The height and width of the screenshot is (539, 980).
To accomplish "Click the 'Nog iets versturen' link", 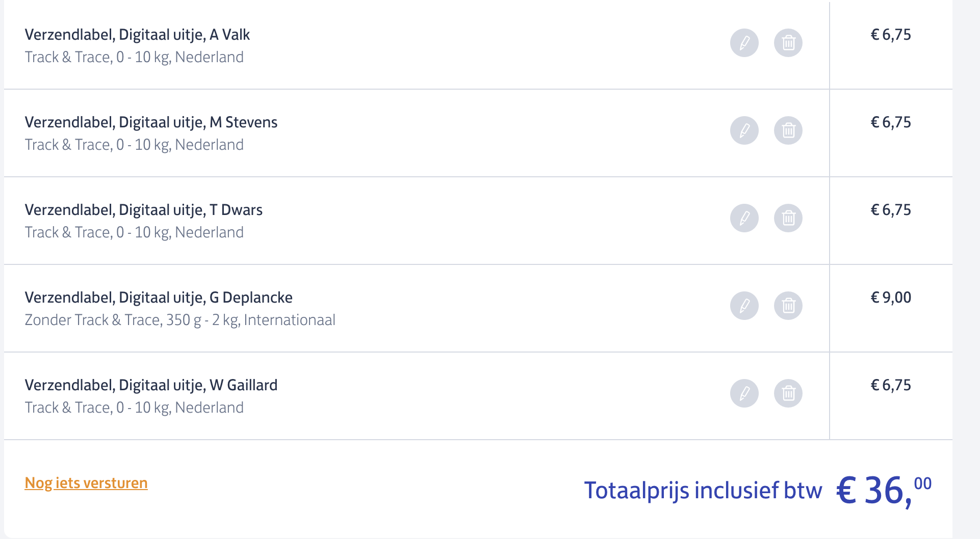I will point(86,483).
